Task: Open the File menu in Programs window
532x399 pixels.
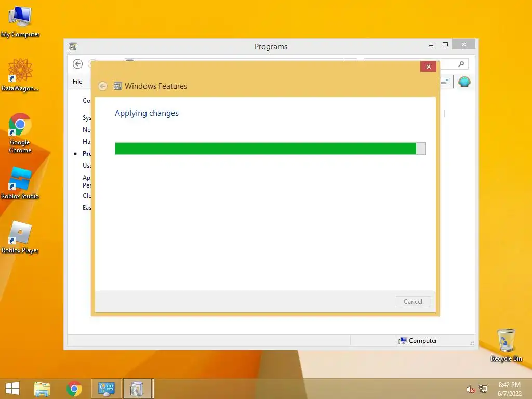Action: [x=77, y=82]
